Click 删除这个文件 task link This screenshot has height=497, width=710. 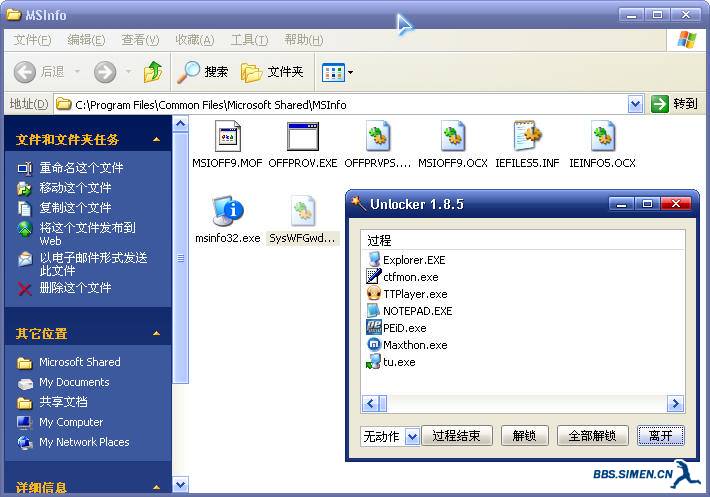coord(75,288)
